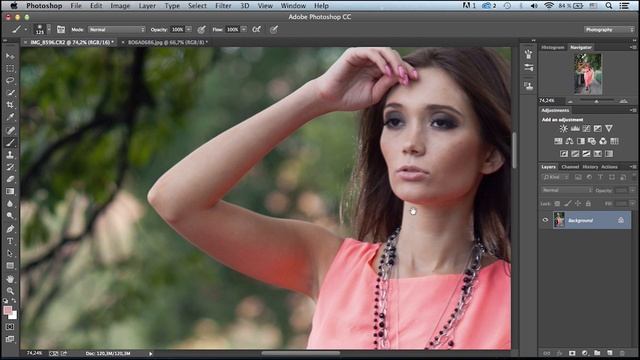
Task: Toggle lock all for layer
Action: (x=588, y=203)
